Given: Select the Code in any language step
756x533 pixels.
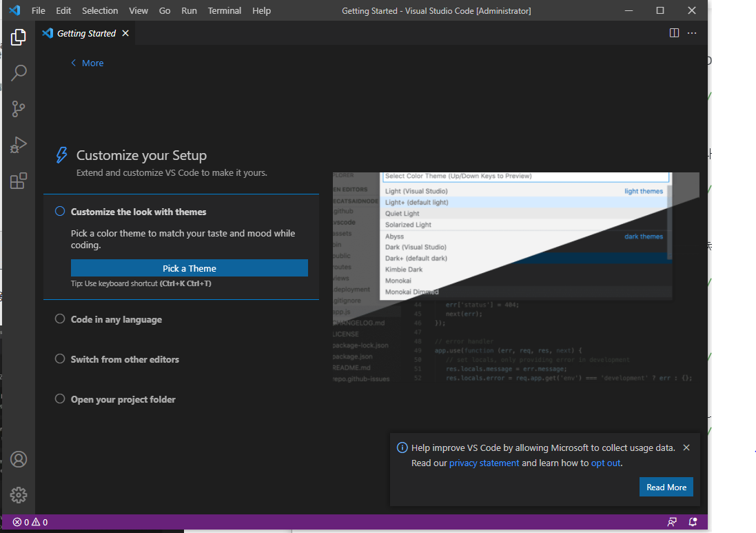Looking at the screenshot, I should (116, 319).
